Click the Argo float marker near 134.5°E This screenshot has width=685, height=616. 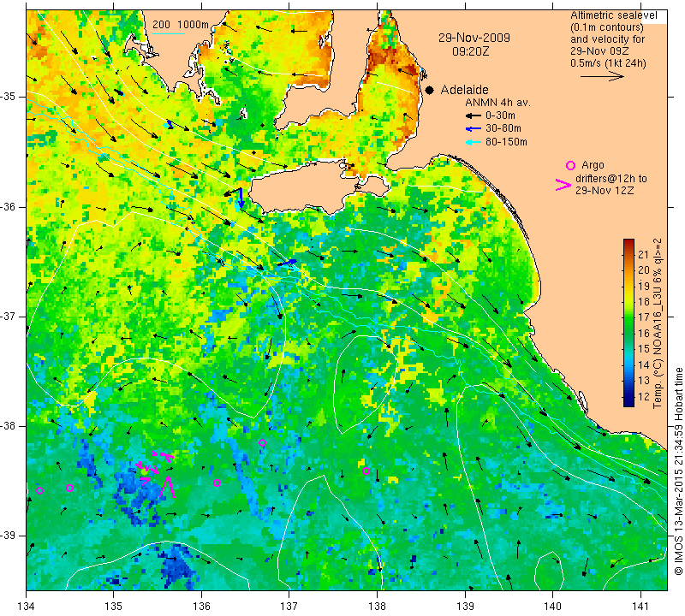pyautogui.click(x=69, y=488)
